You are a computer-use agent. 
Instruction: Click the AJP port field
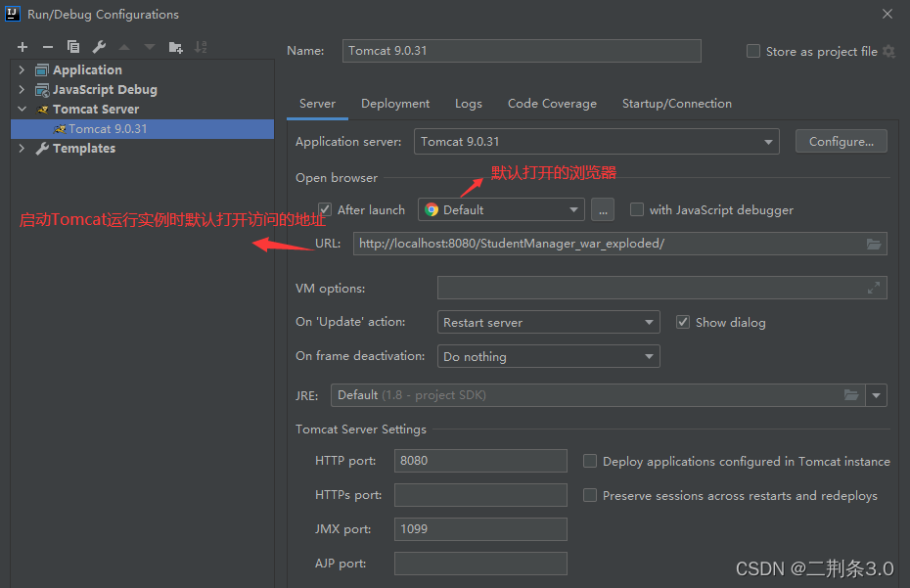[x=480, y=564]
